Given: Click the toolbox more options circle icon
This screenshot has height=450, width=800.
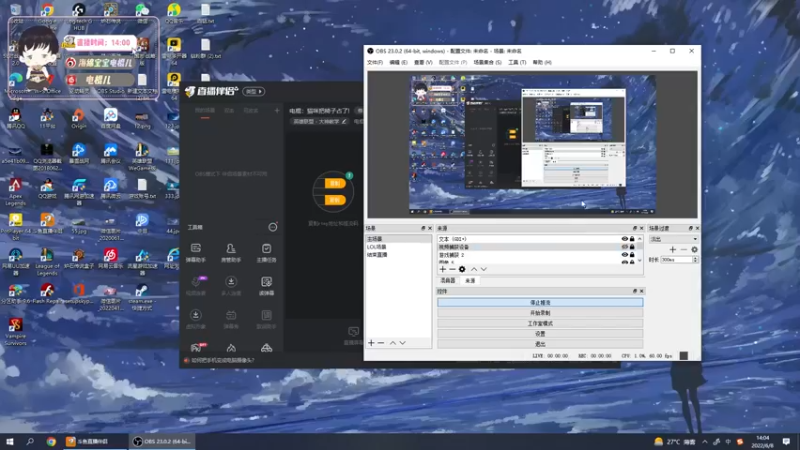Looking at the screenshot, I should 273,227.
